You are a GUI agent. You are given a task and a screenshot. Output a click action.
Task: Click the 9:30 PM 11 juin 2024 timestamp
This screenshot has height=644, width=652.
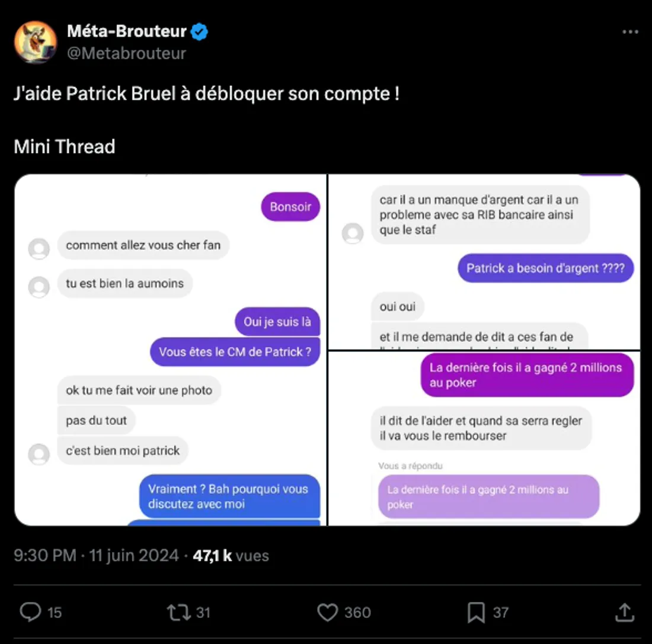[96, 556]
